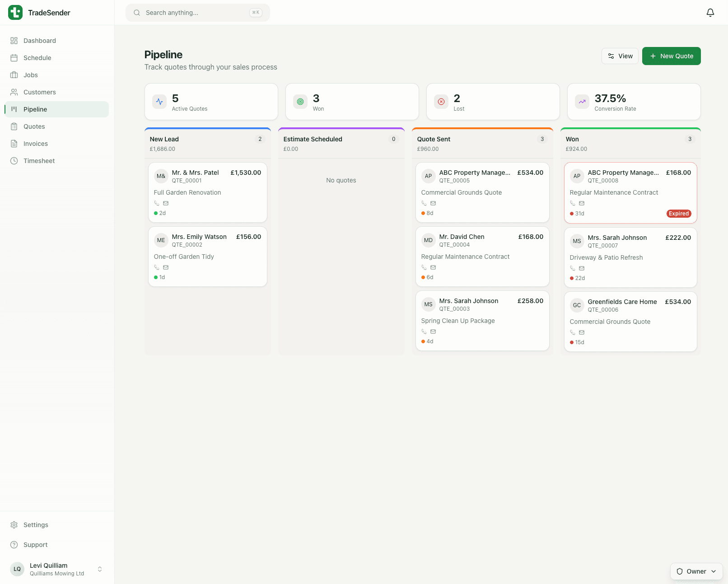Click the green Won target icon
Image resolution: width=728 pixels, height=584 pixels.
point(300,102)
